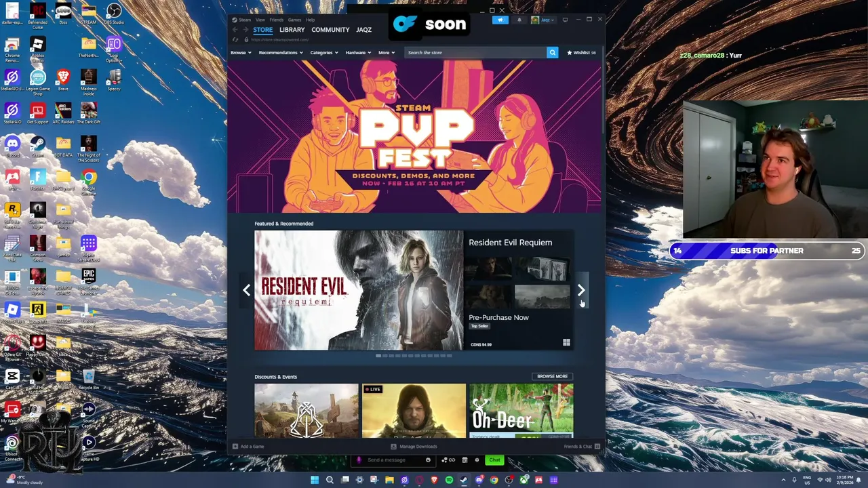868x488 pixels.
Task: Open taskbar Search magnifier
Action: point(330,480)
